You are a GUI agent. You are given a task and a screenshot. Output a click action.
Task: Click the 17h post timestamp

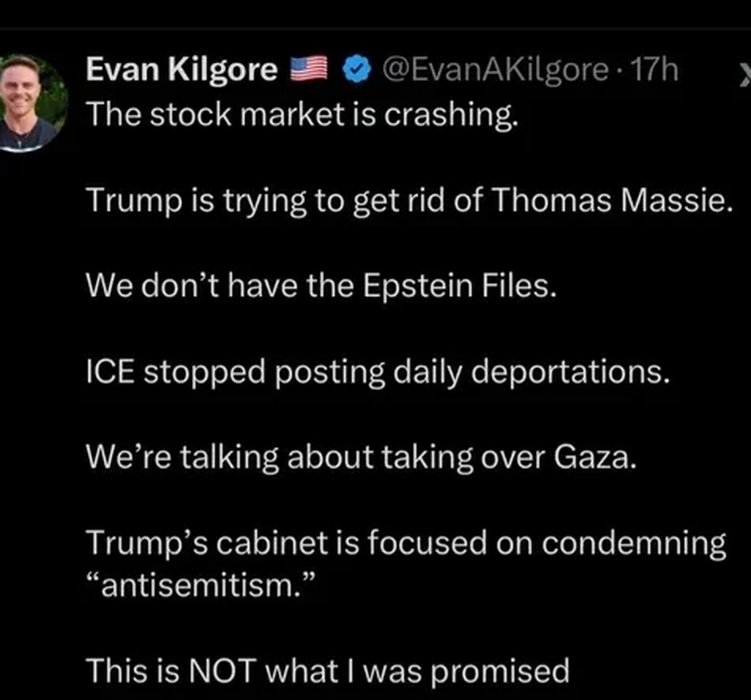pyautogui.click(x=653, y=70)
